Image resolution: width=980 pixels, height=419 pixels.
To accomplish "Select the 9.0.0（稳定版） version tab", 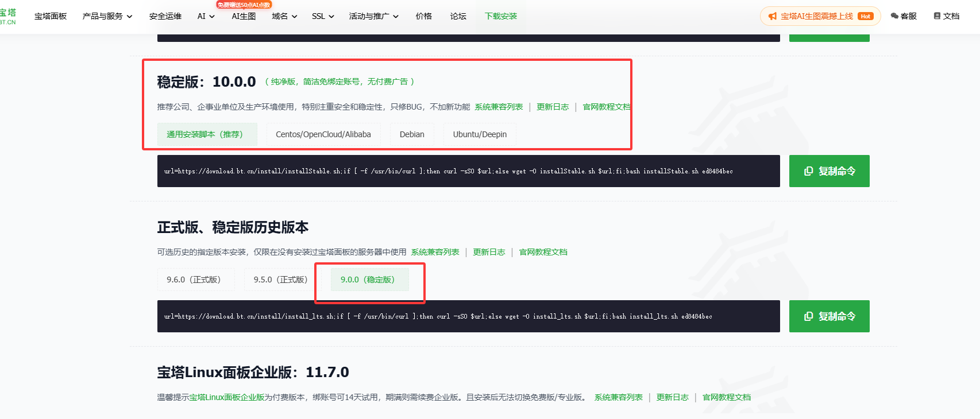I will click(370, 280).
